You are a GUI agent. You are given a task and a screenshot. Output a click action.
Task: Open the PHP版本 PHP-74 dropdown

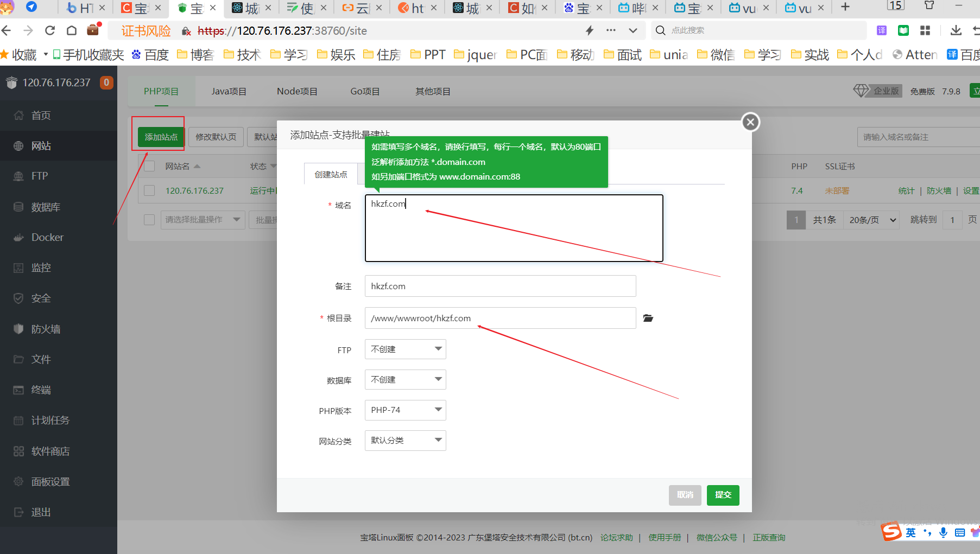(406, 410)
